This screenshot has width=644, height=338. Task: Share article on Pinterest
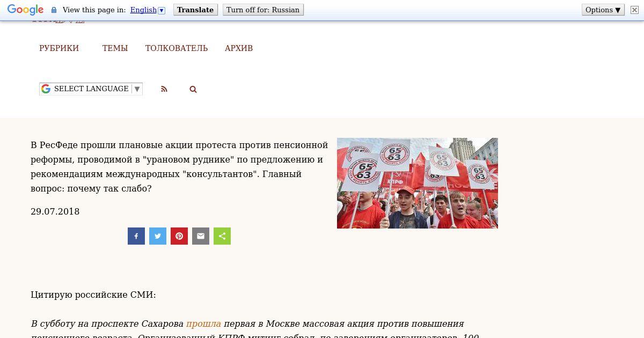[x=179, y=236]
